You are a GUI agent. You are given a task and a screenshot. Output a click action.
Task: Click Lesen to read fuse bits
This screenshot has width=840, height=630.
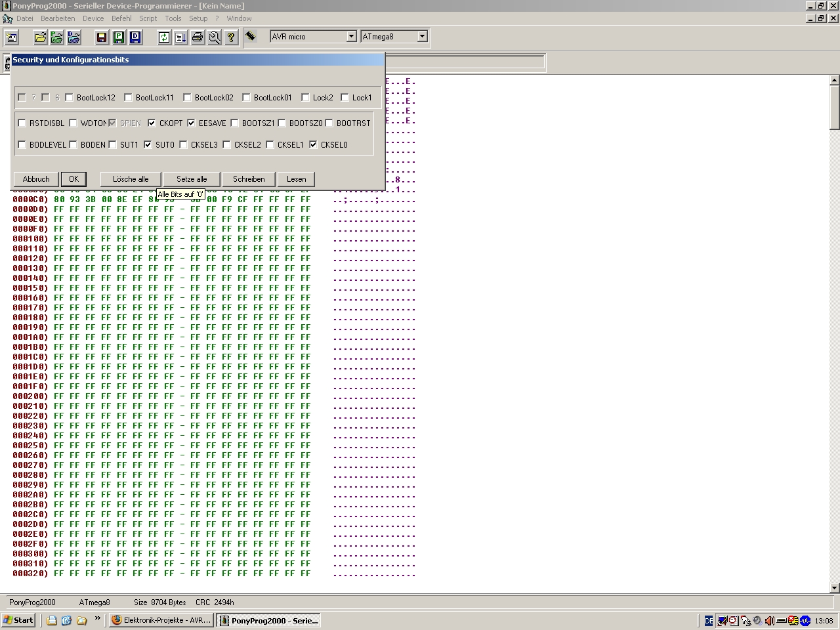pos(297,179)
